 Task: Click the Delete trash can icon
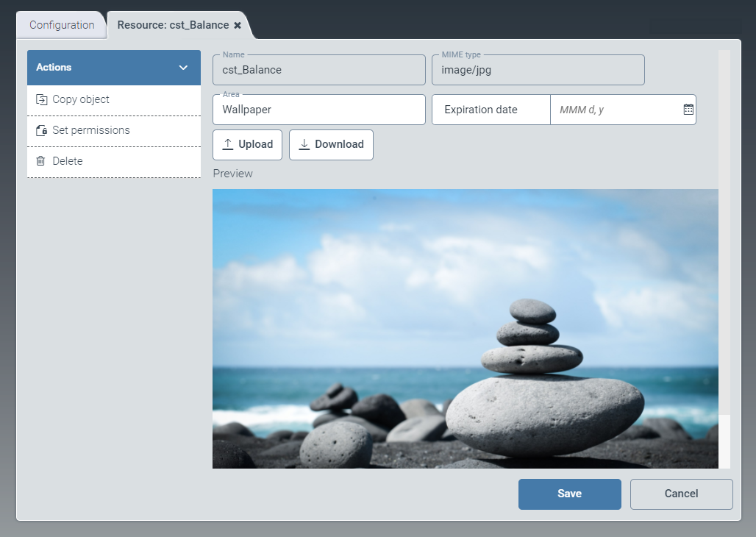41,161
